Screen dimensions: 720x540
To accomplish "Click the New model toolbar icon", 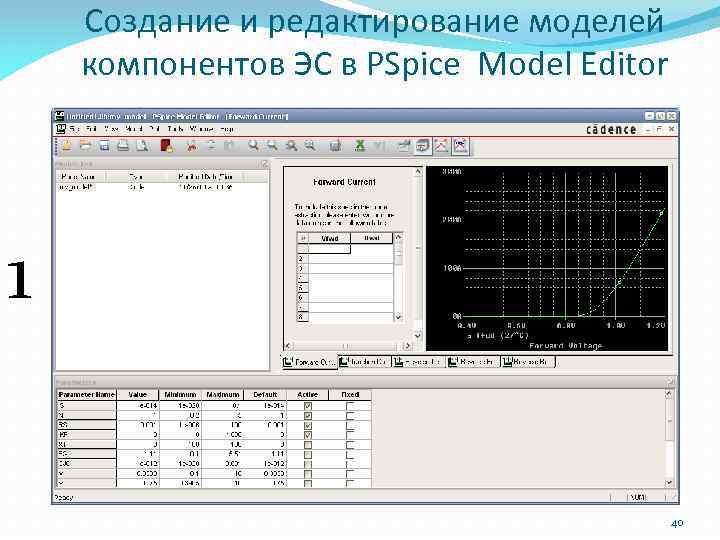I will [x=67, y=146].
